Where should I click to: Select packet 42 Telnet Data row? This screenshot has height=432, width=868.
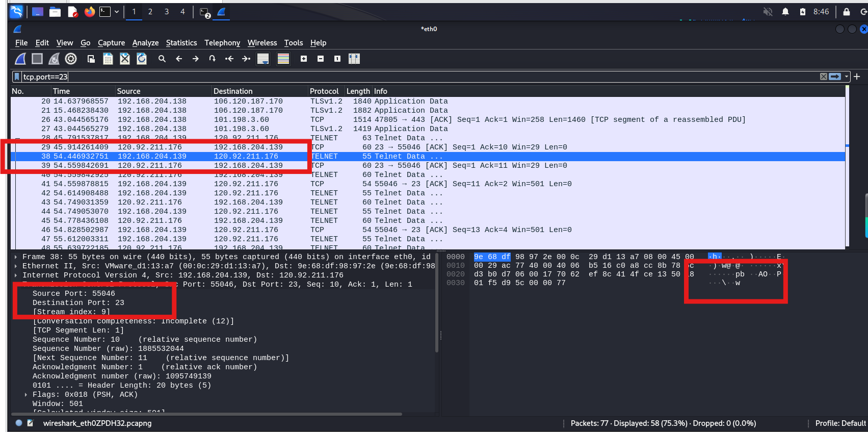[x=428, y=193]
